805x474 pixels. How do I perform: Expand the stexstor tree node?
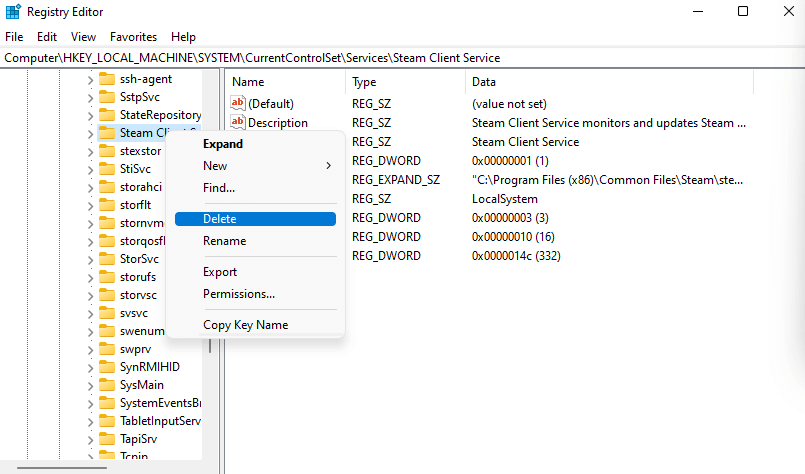coord(90,151)
